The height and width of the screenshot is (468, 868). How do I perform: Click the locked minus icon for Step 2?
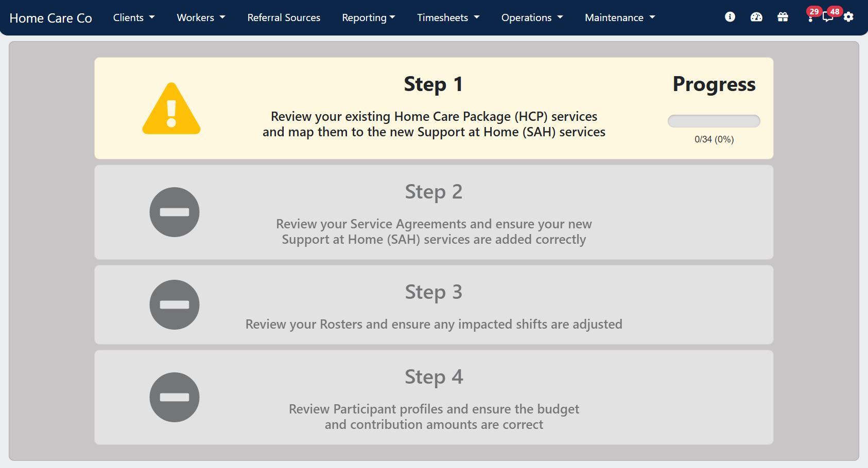(175, 212)
